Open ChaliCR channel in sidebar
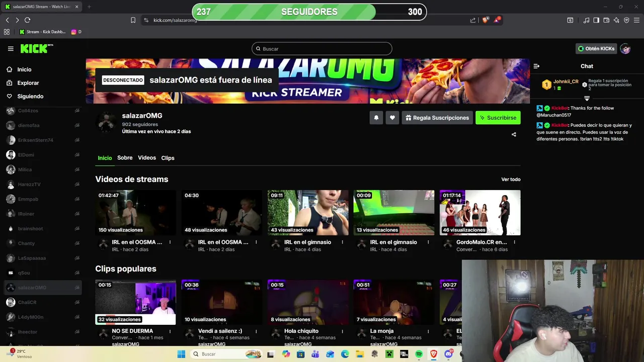This screenshot has height=362, width=644. click(42, 302)
